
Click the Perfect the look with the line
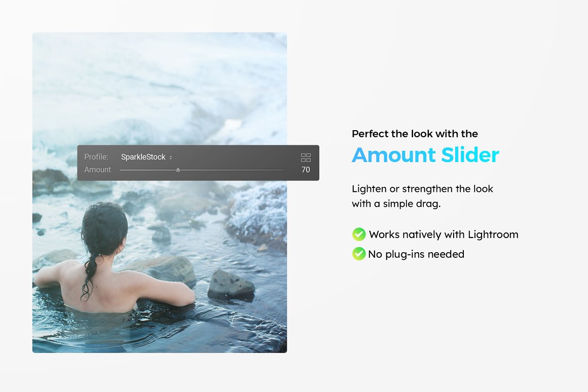pos(415,134)
